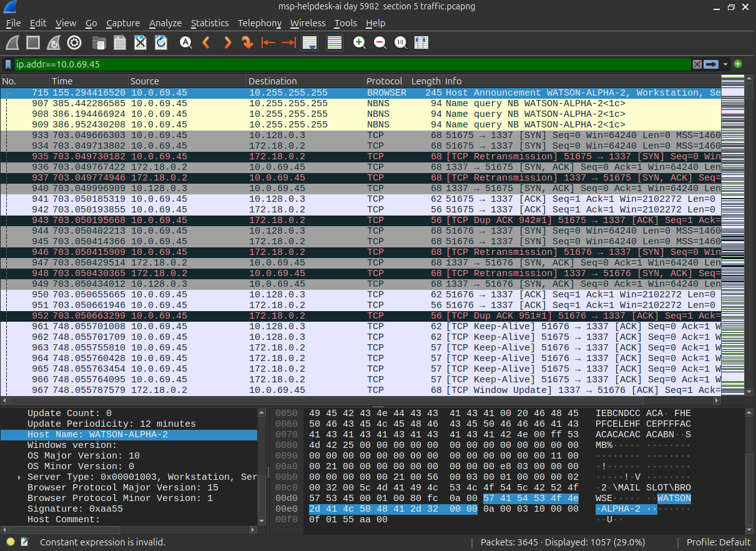Click the display filter input field

353,64
